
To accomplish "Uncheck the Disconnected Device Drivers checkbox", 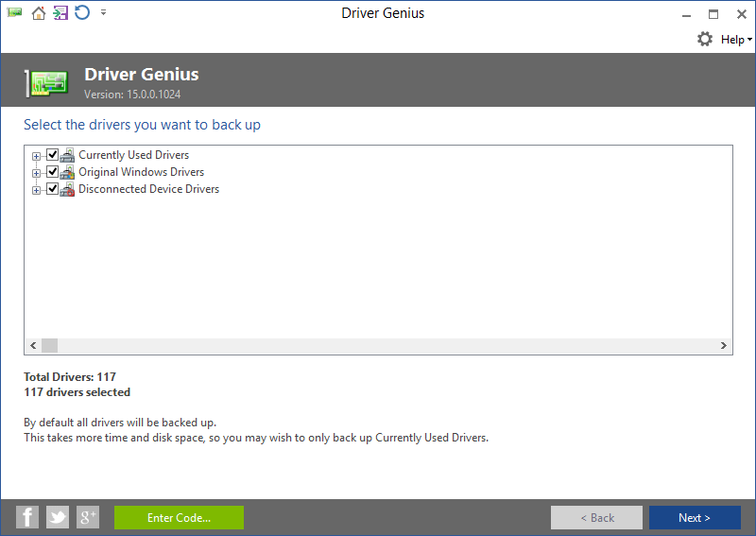I will pos(53,189).
